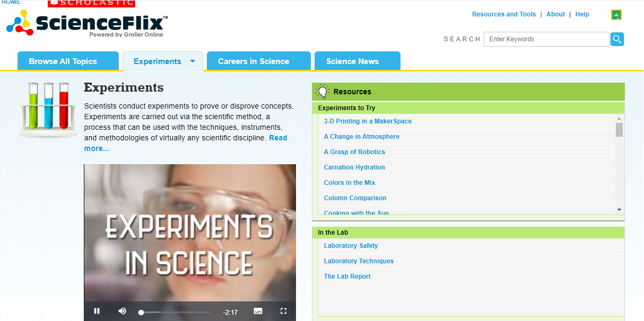Click the -2:17 remaining time display
The height and width of the screenshot is (321, 644).
pyautogui.click(x=230, y=312)
